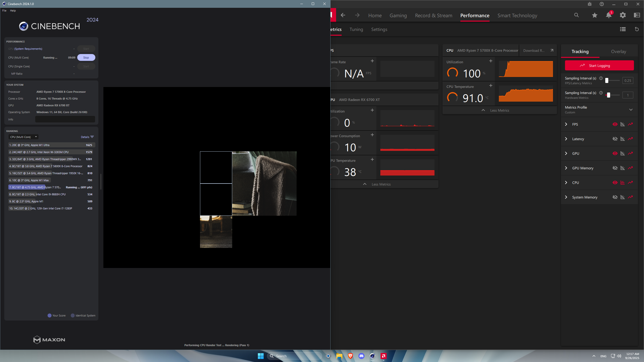Click the bug report icon
The image size is (644, 362).
point(590,4)
